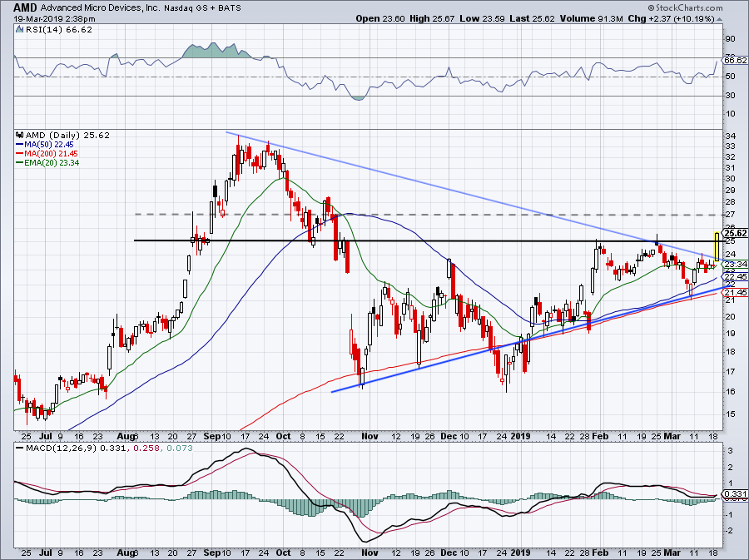Viewport: 749px width, 560px height.
Task: Click the 90 label on RSI axis
Action: 731,39
